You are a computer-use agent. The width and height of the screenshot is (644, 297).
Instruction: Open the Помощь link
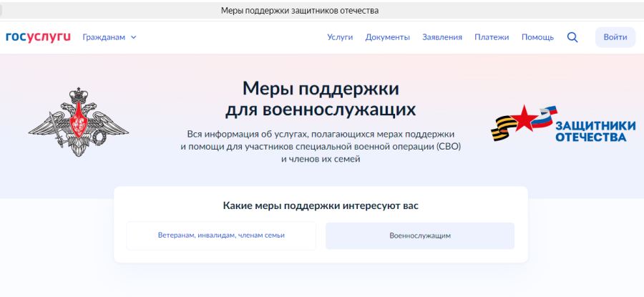pos(537,37)
